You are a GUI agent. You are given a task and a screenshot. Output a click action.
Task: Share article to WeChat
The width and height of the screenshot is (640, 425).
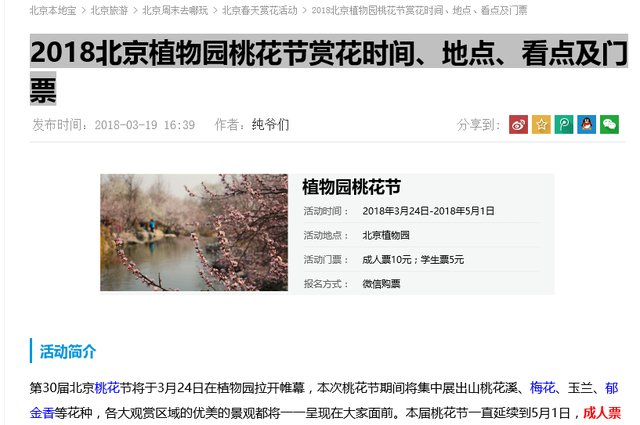click(609, 125)
